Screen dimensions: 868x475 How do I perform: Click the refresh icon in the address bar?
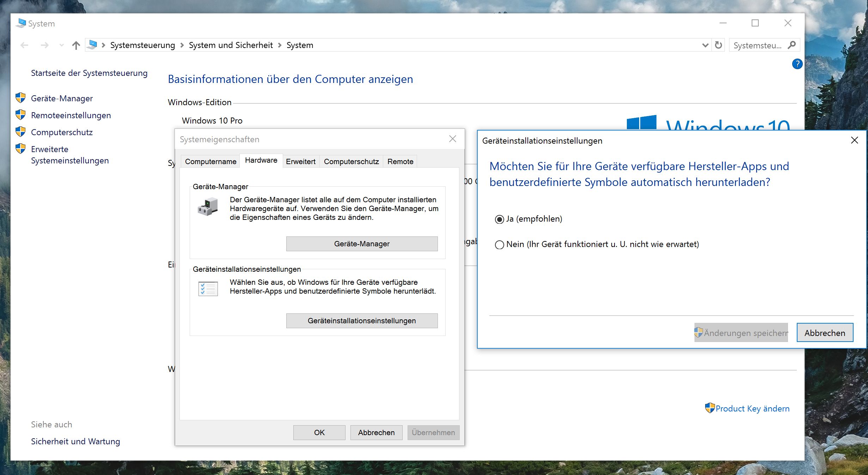718,45
